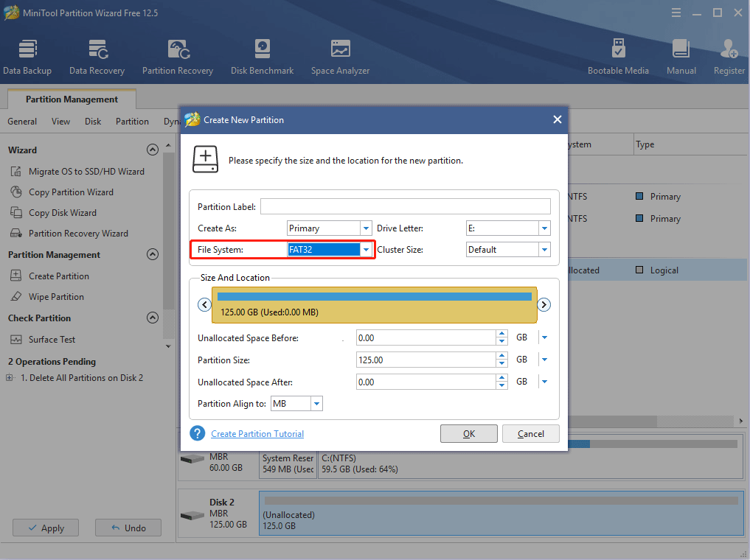Decrease Unallocated Space After with the down spinner
This screenshot has height=560, width=750.
(501, 385)
